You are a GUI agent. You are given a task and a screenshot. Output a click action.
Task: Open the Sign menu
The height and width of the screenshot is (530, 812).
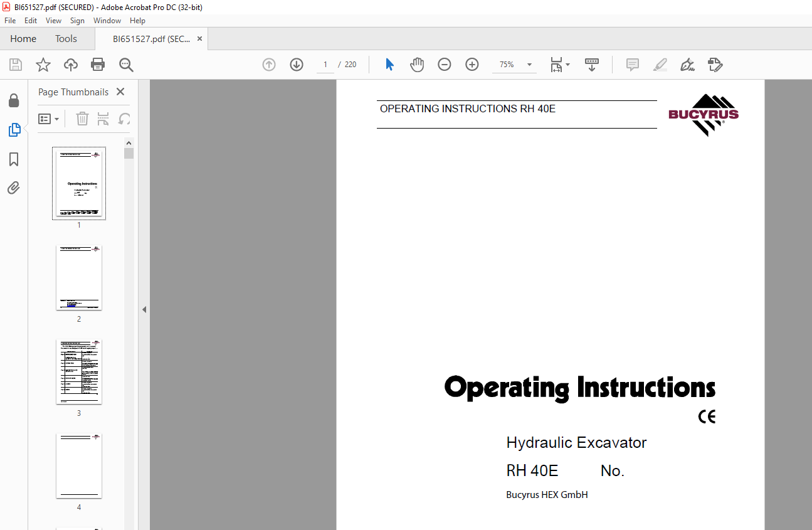tap(77, 21)
